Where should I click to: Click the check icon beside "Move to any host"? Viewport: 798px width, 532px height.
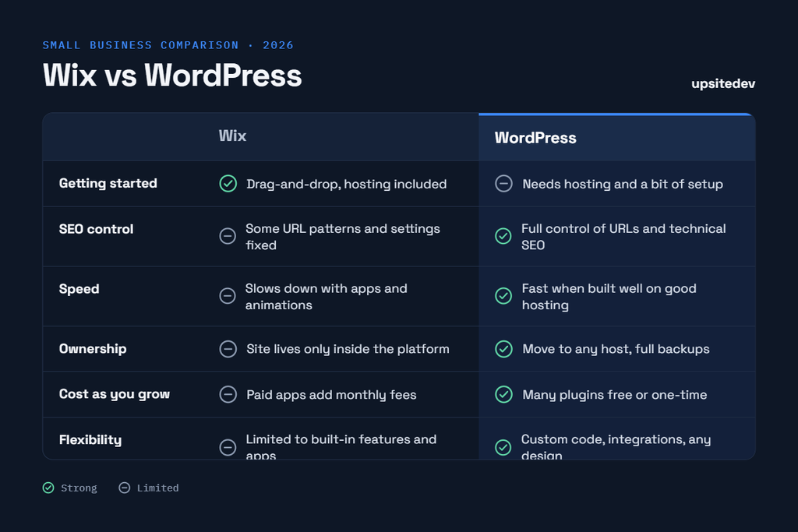(x=504, y=349)
